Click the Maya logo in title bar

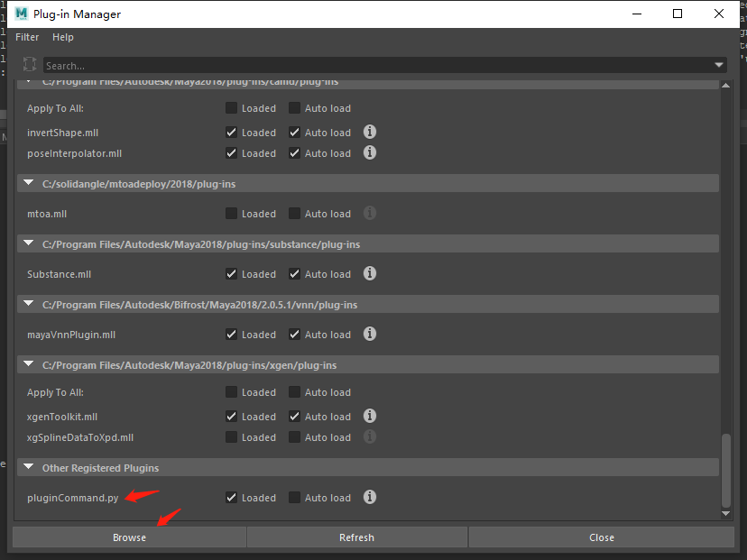pos(22,14)
